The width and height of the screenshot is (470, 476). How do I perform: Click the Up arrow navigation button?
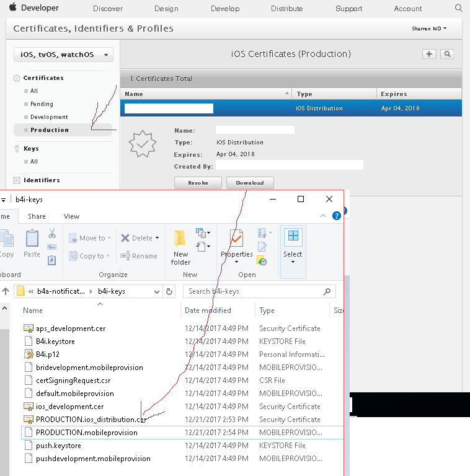pos(6,291)
